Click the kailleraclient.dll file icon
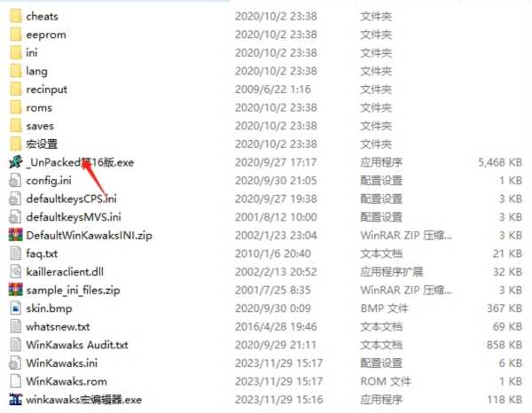Image resolution: width=532 pixels, height=413 pixels. pos(16,272)
